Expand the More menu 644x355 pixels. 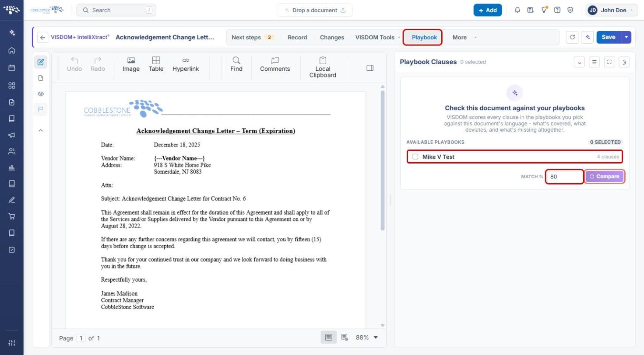tap(465, 38)
